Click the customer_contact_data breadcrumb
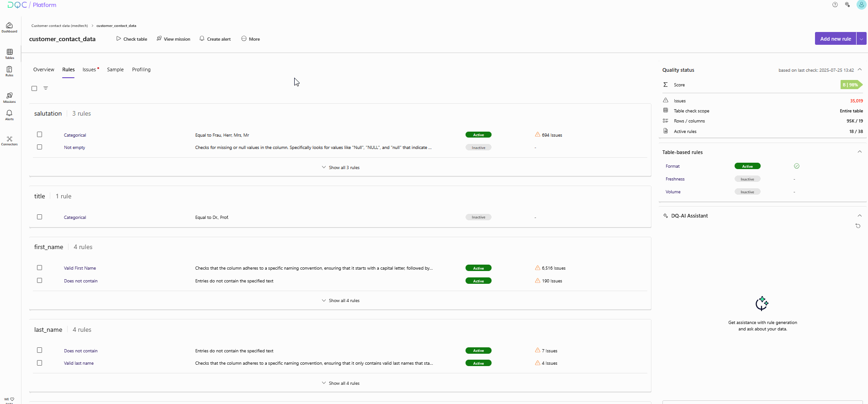 (x=116, y=26)
